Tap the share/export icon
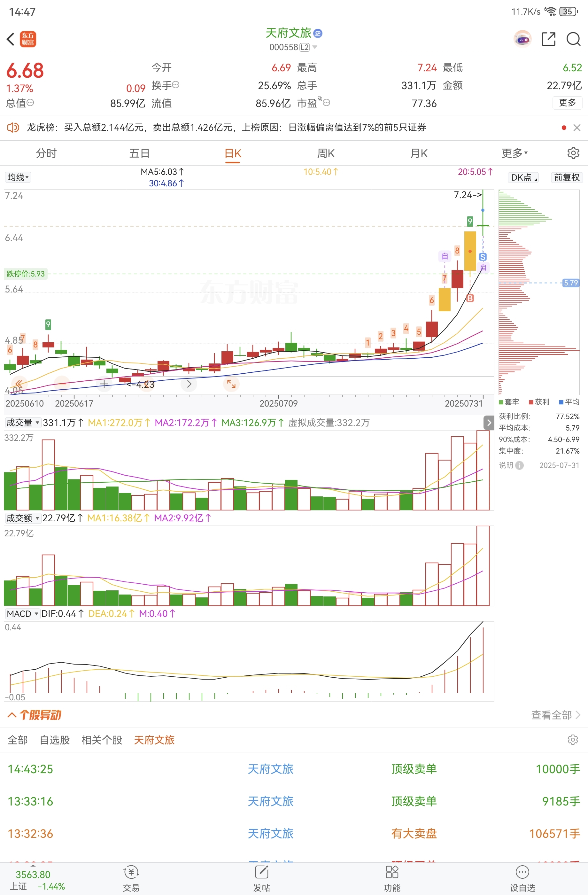This screenshot has height=895, width=588. (x=548, y=39)
